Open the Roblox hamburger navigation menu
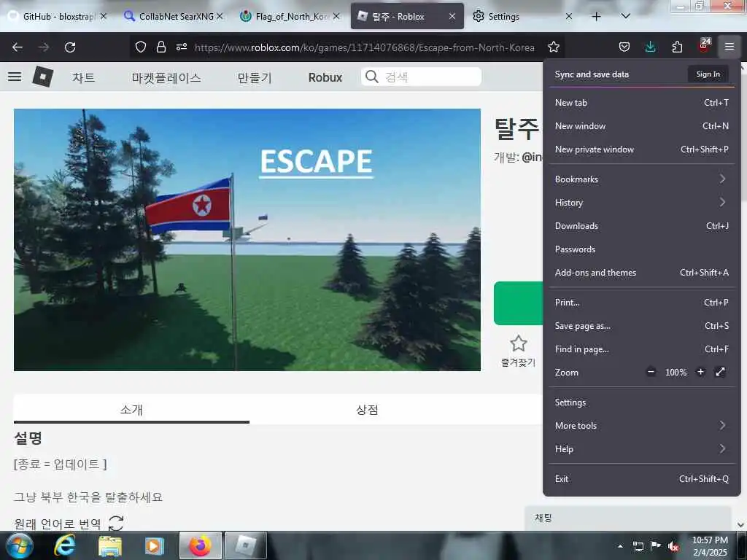 point(15,77)
